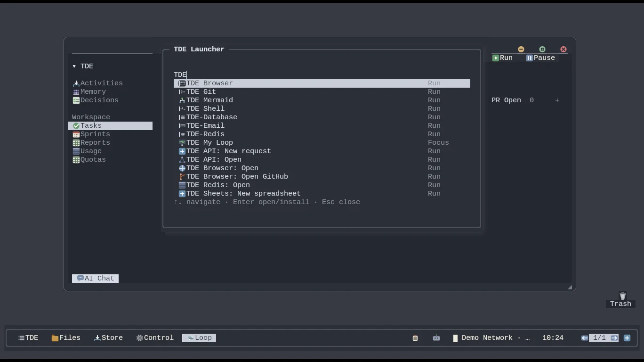Switch to the Loop taskbar entry
Image resolution: width=644 pixels, height=362 pixels.
(x=199, y=338)
